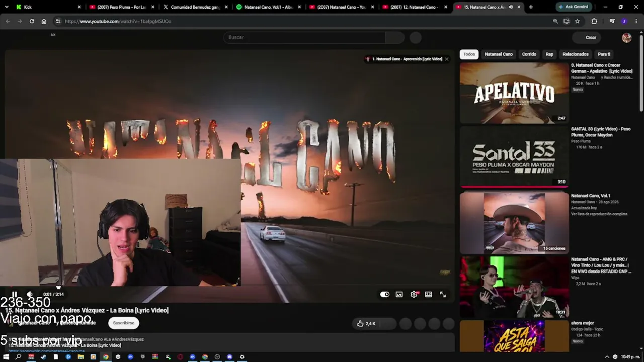This screenshot has height=362, width=644.
Task: Mute the video player volume
Action: tap(30, 295)
